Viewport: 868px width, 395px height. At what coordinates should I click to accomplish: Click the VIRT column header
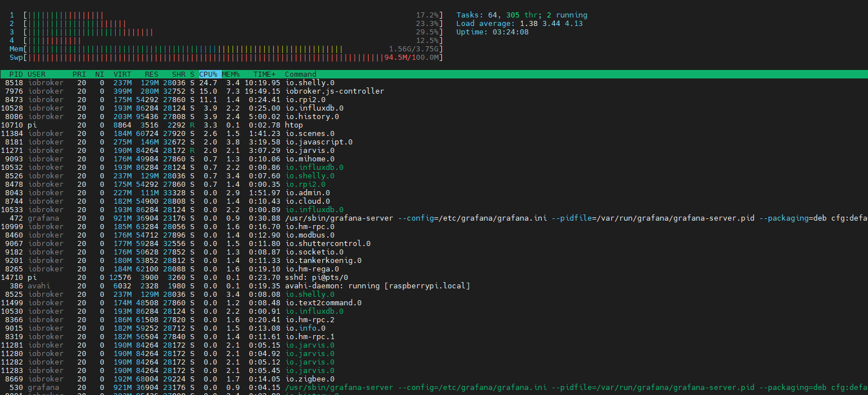(x=122, y=74)
